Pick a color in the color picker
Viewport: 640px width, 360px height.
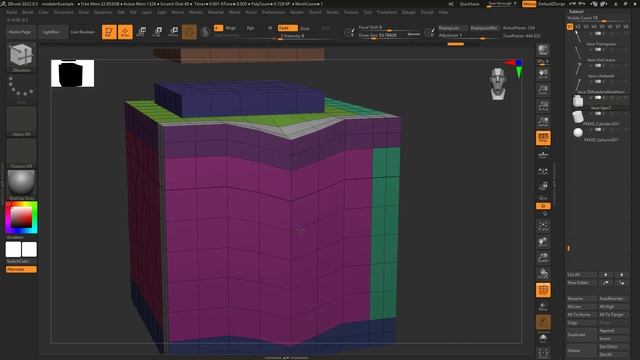(x=21, y=217)
